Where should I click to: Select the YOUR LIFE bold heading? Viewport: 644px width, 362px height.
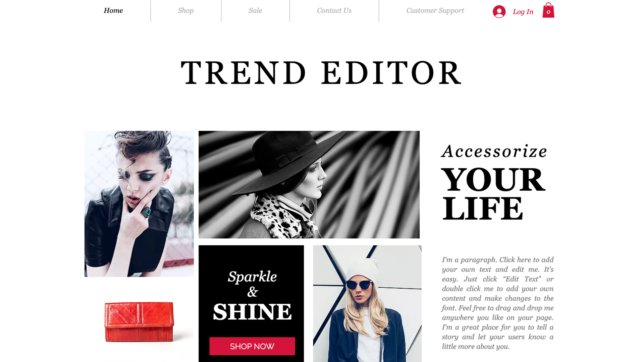pyautogui.click(x=493, y=194)
